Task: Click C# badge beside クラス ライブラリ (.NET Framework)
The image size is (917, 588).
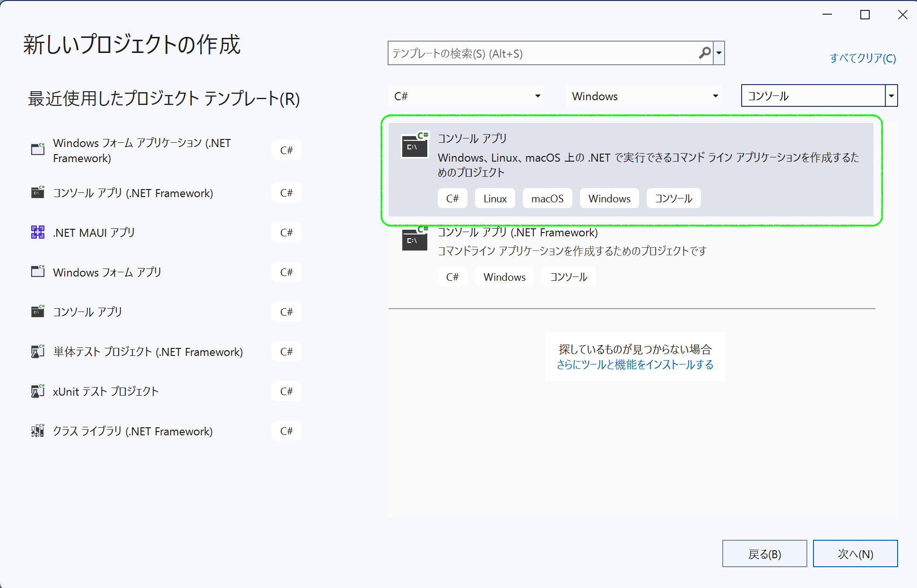Action: pos(286,431)
